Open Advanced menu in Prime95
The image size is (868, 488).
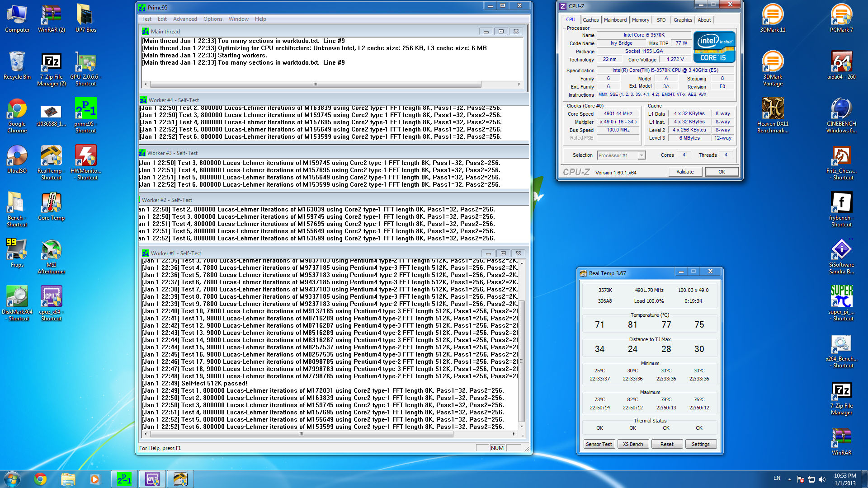185,19
